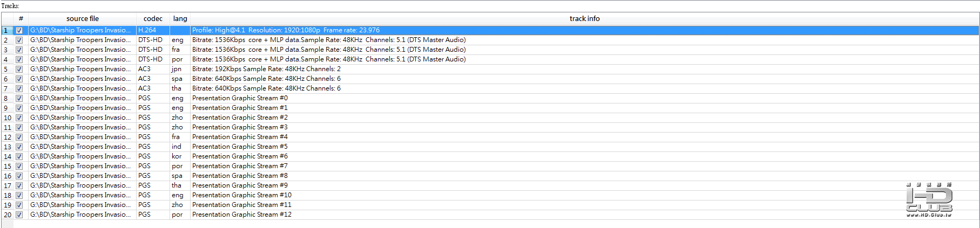Disable the AC3 tha track 7 checkbox
The width and height of the screenshot is (980, 228).
[x=19, y=88]
